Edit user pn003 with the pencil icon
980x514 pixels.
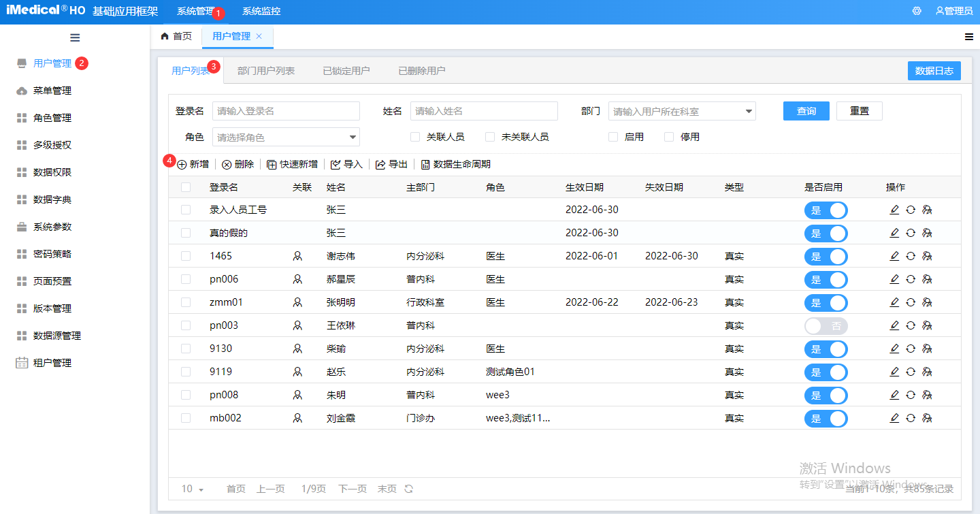(x=894, y=325)
